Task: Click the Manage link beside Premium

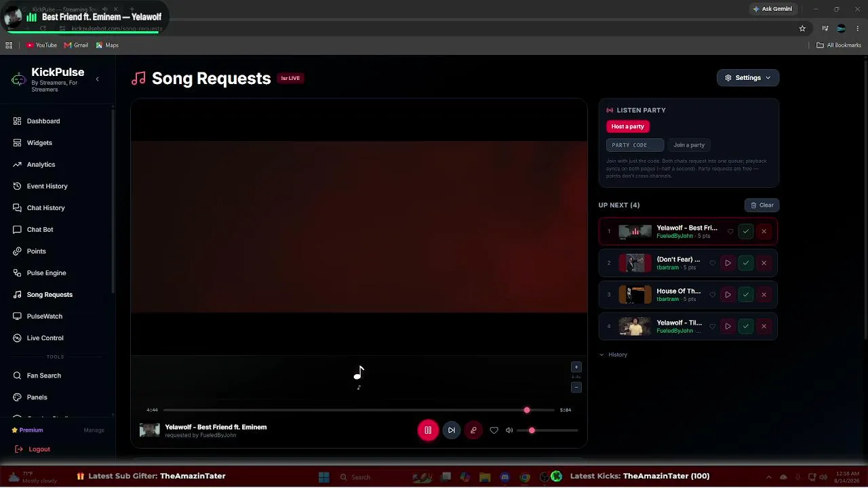Action: (94, 430)
